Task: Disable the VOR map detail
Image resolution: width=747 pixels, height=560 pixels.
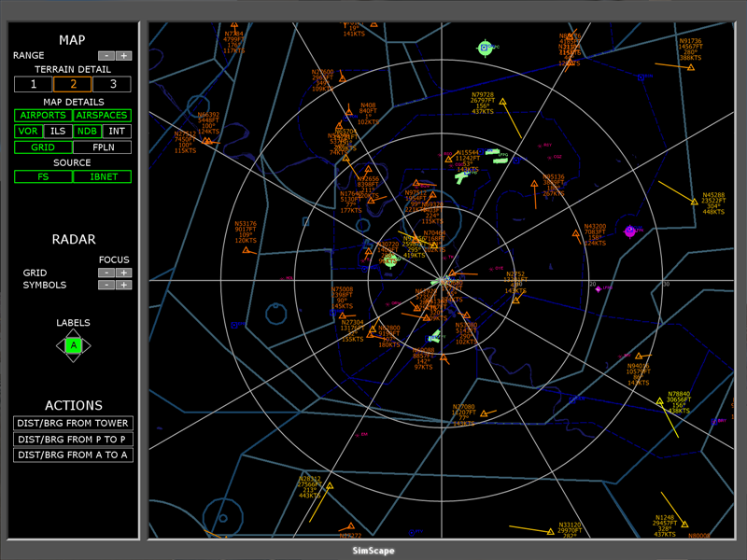Action: [28, 131]
